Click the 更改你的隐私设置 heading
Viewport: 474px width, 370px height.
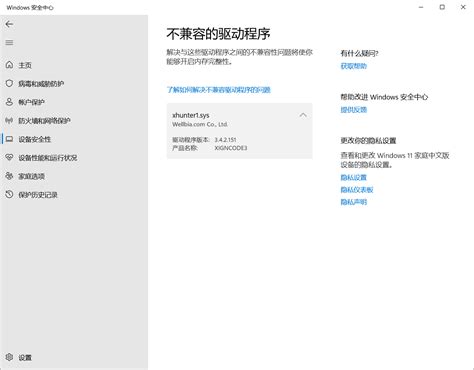click(x=368, y=141)
